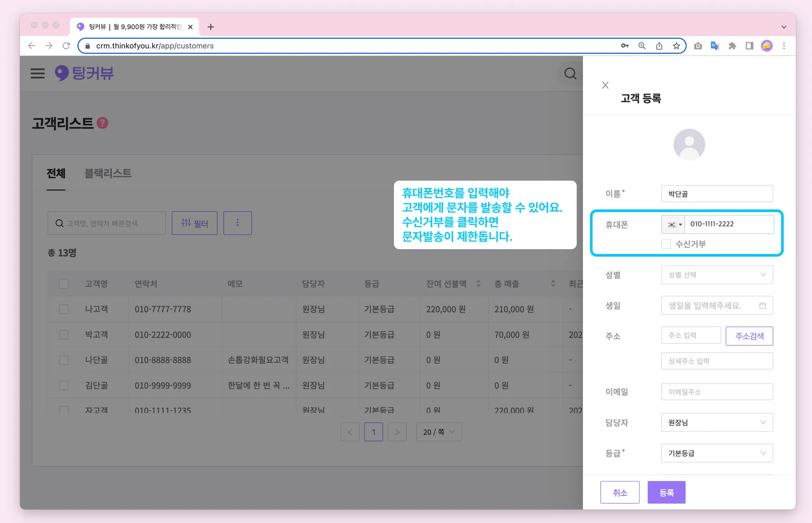Select the checkbox for customer 나고객
The height and width of the screenshot is (523, 812).
click(x=64, y=309)
